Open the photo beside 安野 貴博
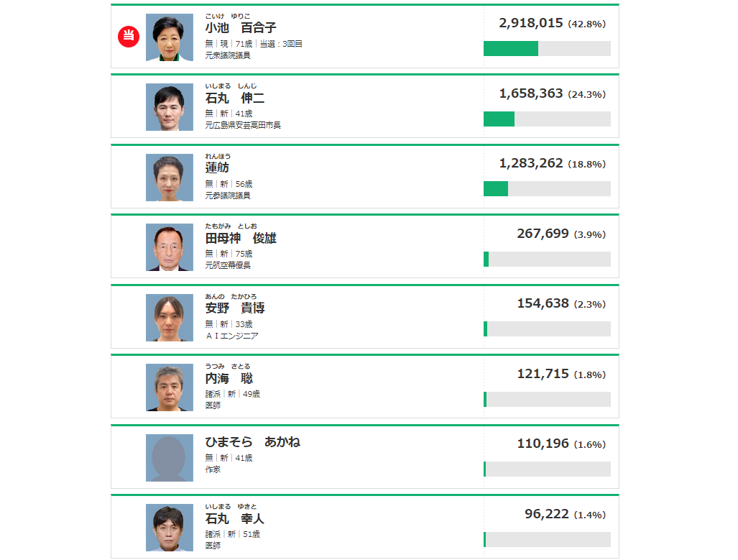 170,318
